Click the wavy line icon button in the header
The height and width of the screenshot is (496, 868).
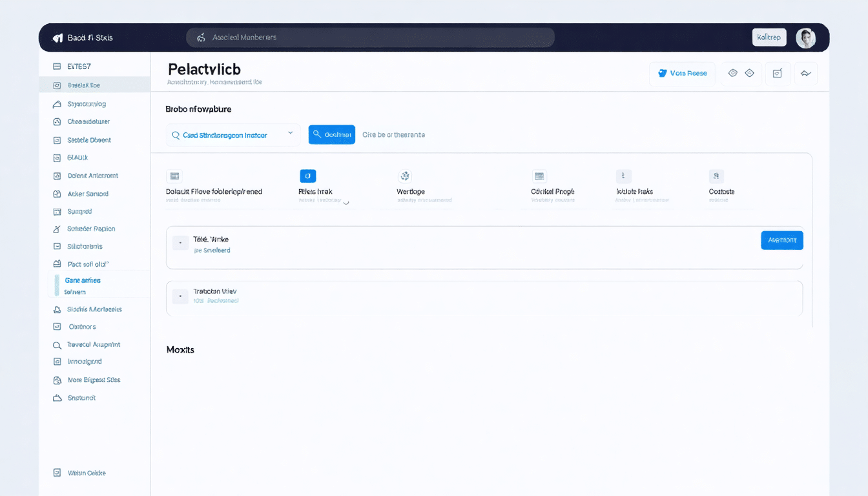tap(806, 74)
